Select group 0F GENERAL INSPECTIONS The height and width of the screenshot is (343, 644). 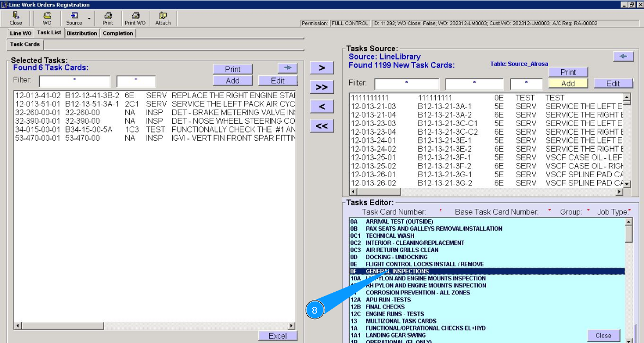point(487,271)
